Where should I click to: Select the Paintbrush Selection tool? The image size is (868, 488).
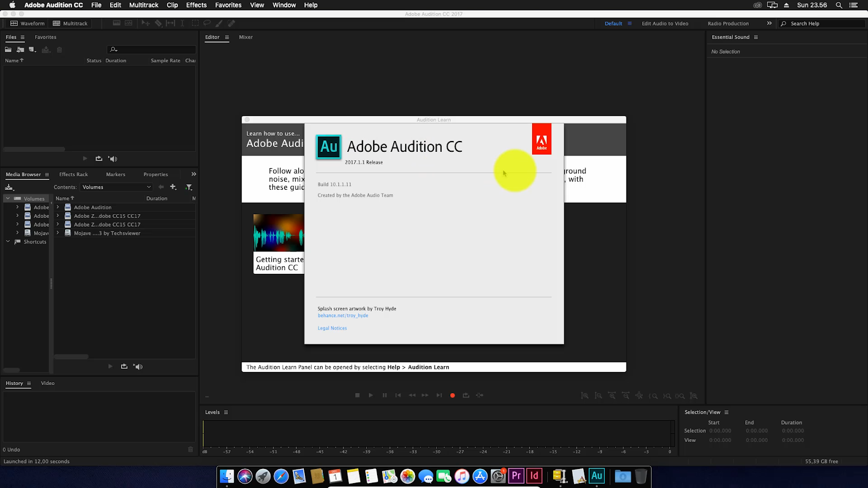point(219,23)
